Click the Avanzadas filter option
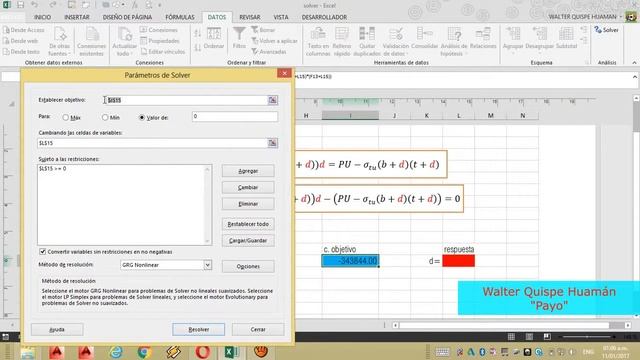 tap(269, 52)
